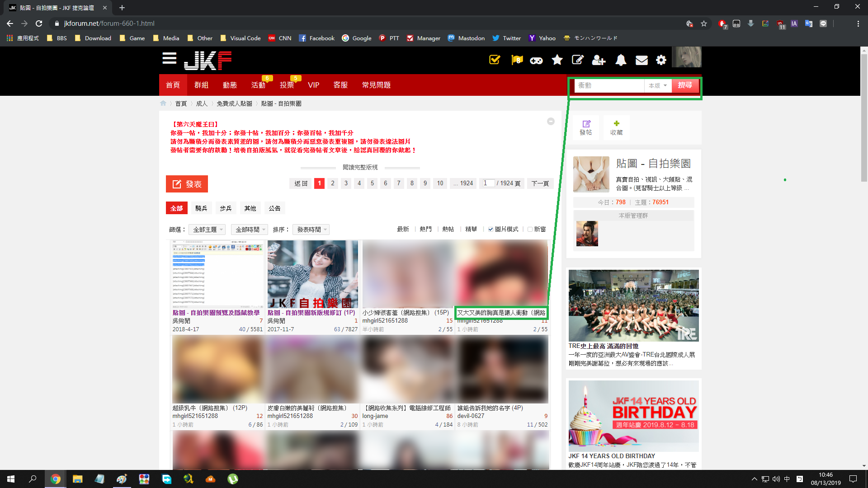Click the red 發表 post button
Viewport: 868px width, 488px height.
pyautogui.click(x=187, y=184)
